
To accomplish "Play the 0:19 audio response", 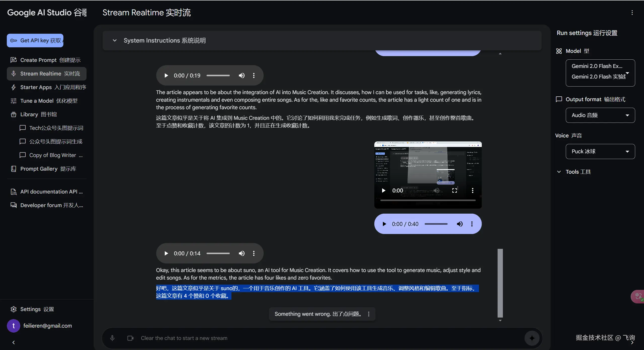I will [x=166, y=75].
